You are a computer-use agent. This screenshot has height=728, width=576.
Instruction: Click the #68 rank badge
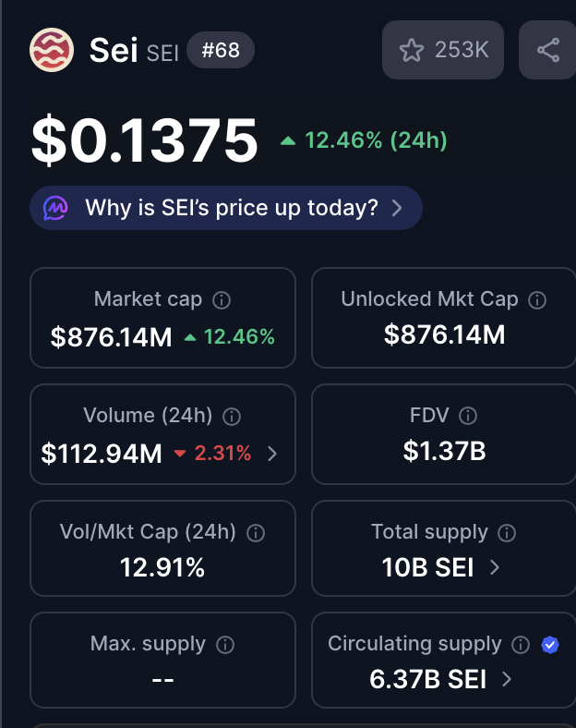(x=221, y=50)
